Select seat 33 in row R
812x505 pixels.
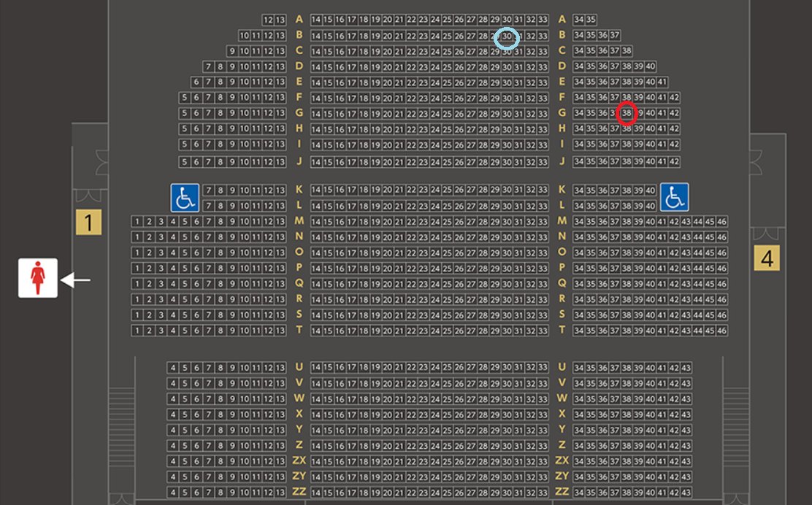543,299
